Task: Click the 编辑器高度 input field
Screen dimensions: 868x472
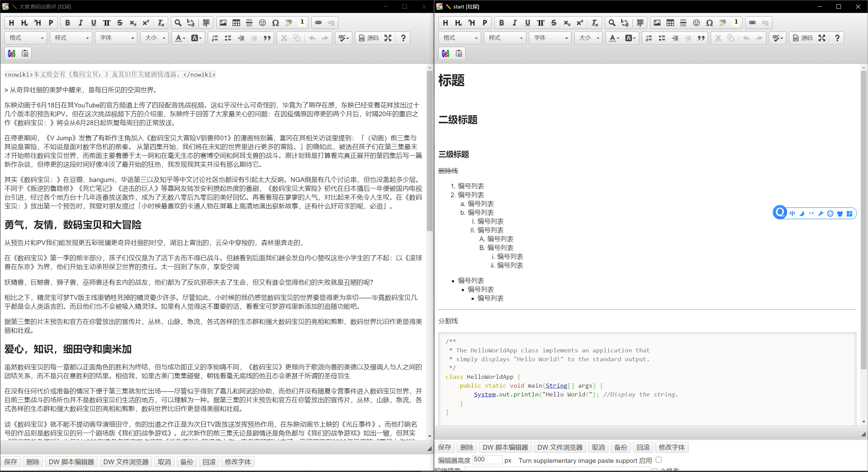Action: (x=487, y=460)
